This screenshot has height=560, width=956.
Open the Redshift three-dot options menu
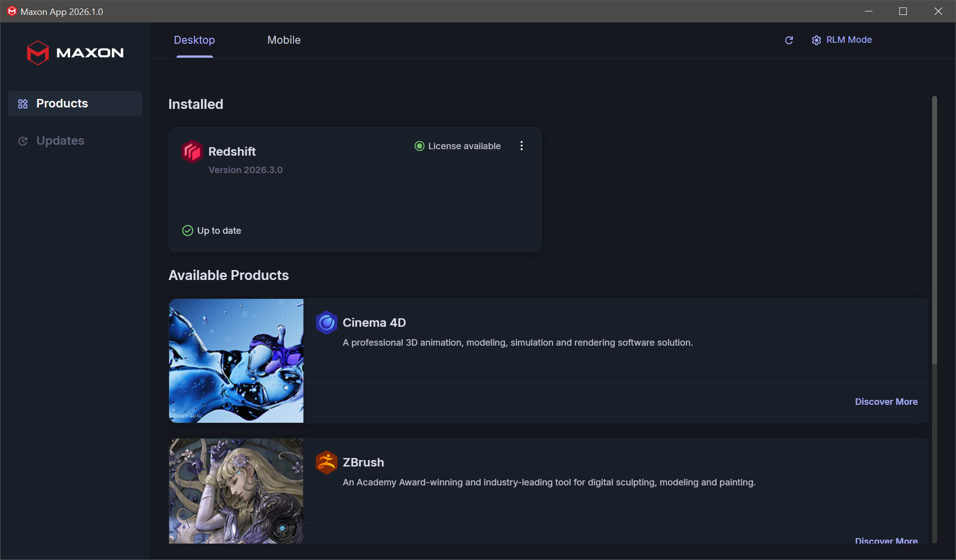coord(521,146)
